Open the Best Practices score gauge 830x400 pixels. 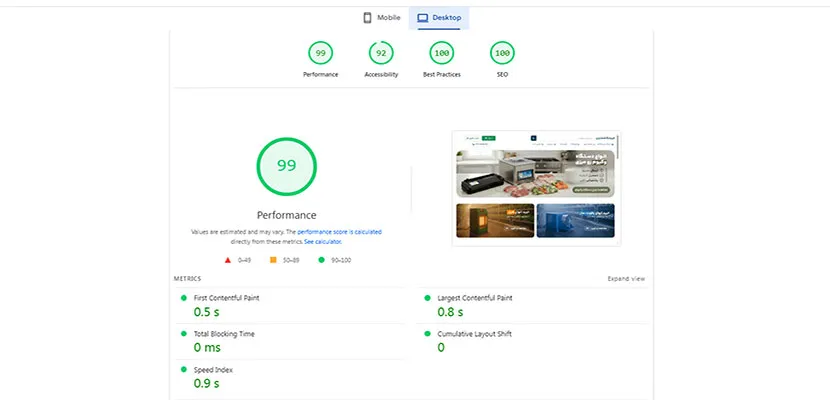tap(441, 53)
